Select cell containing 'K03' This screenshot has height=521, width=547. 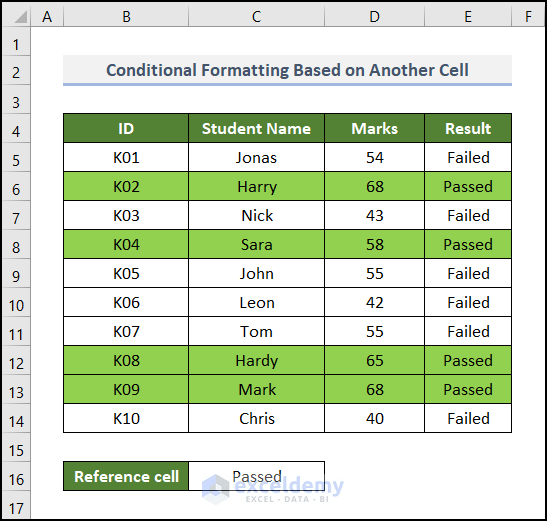[126, 215]
